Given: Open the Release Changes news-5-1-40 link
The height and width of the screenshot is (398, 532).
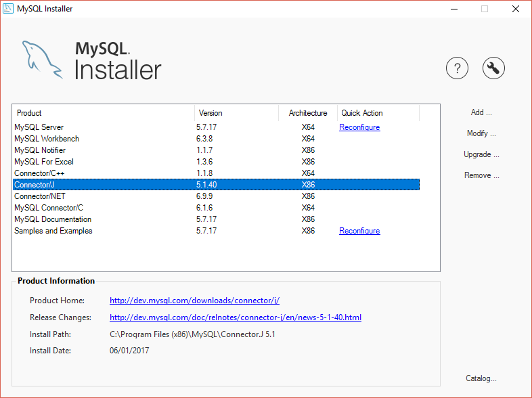Looking at the screenshot, I should click(x=236, y=317).
